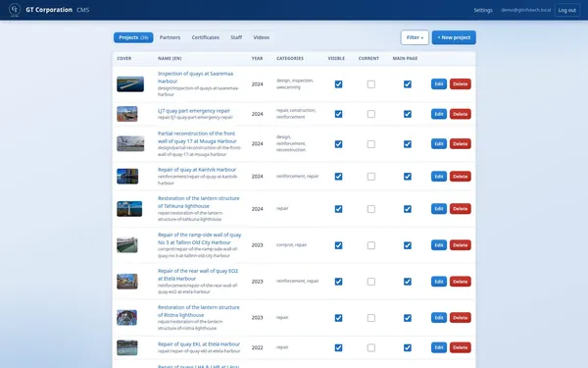Uncheck Main Page for Inspection of quays at Saaremaa
This screenshot has width=588, height=368.
tap(408, 84)
